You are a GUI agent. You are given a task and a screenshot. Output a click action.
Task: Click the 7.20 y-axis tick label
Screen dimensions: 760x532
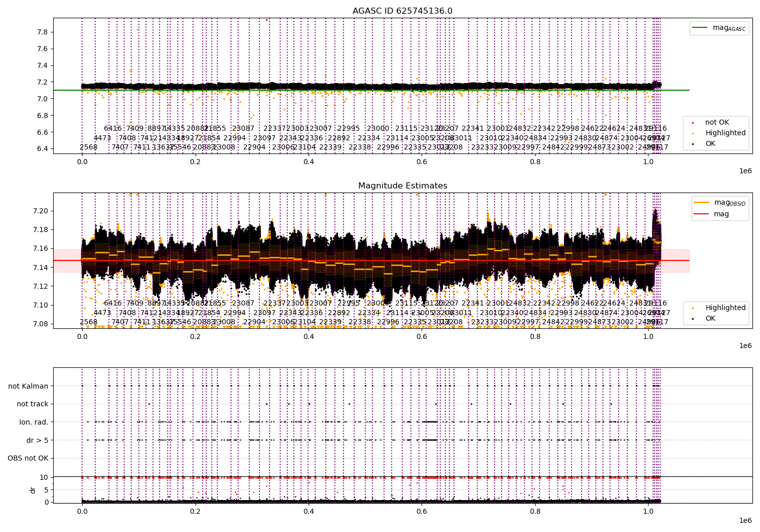(41, 211)
